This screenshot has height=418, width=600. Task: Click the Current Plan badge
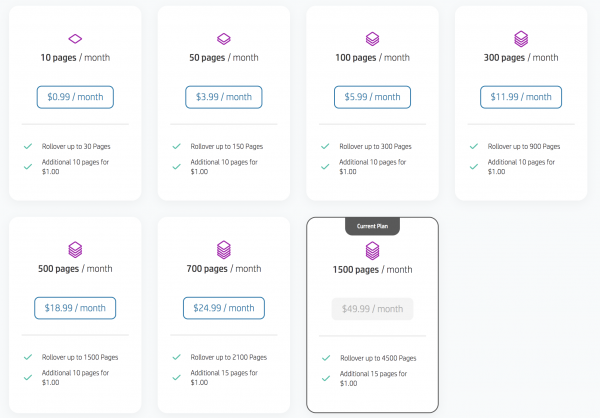(373, 226)
